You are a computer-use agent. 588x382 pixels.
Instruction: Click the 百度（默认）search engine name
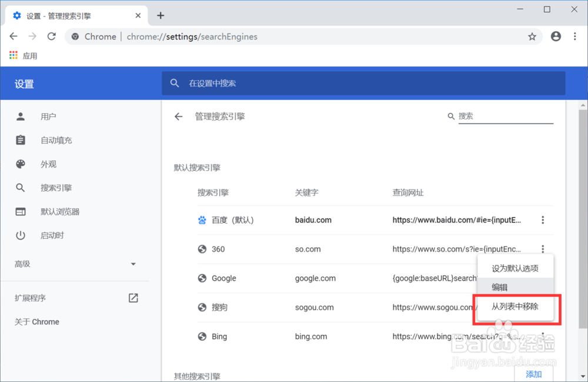233,220
